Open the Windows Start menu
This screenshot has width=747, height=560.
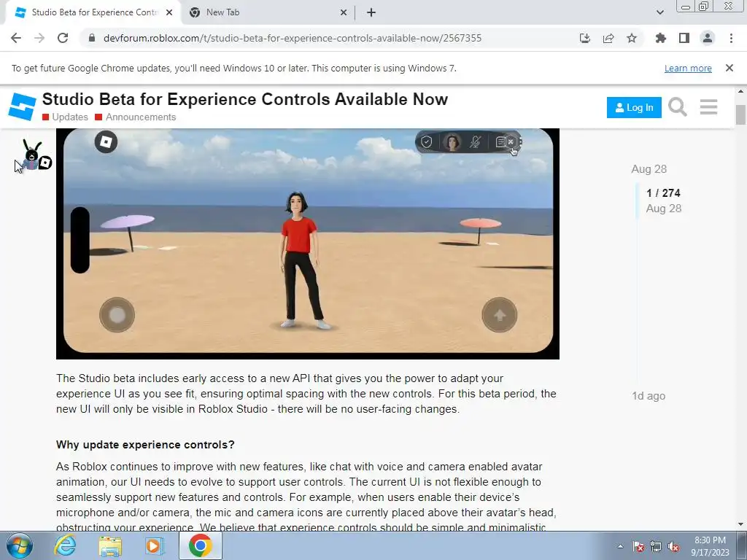pyautogui.click(x=20, y=545)
